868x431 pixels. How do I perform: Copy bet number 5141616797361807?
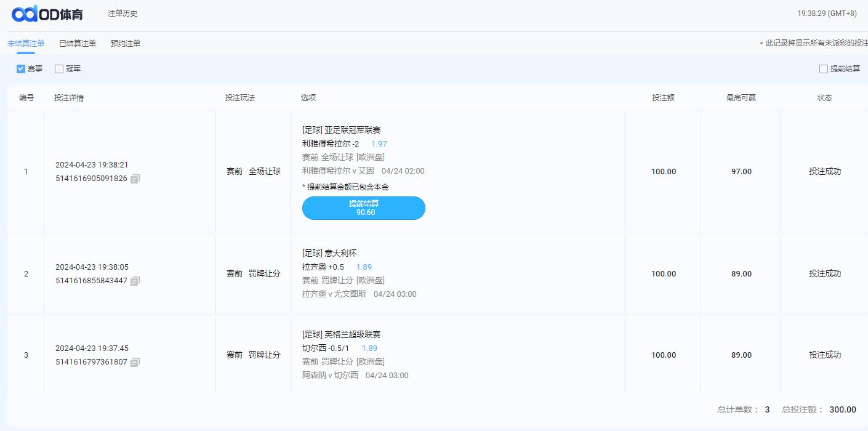[x=135, y=363]
